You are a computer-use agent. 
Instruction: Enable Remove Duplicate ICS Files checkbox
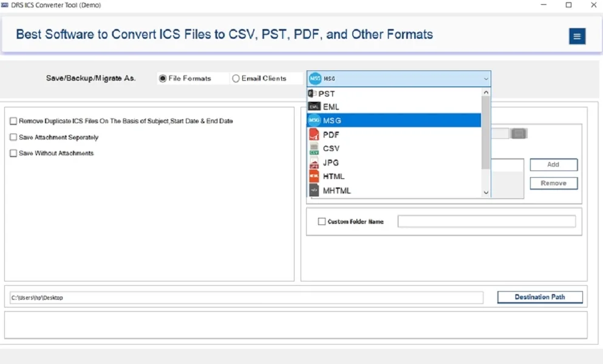point(13,121)
